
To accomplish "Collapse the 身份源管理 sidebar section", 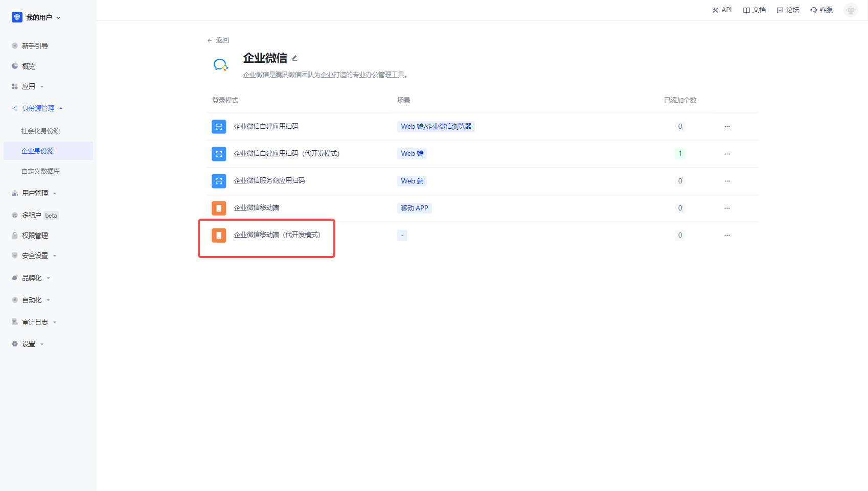I will click(38, 108).
